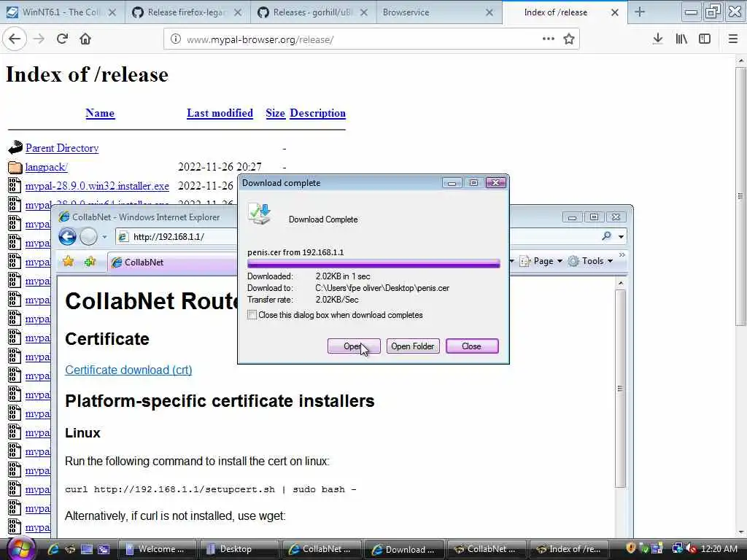
Task: Download mypal-28.9.0.win32.installer.exe
Action: [x=97, y=186]
